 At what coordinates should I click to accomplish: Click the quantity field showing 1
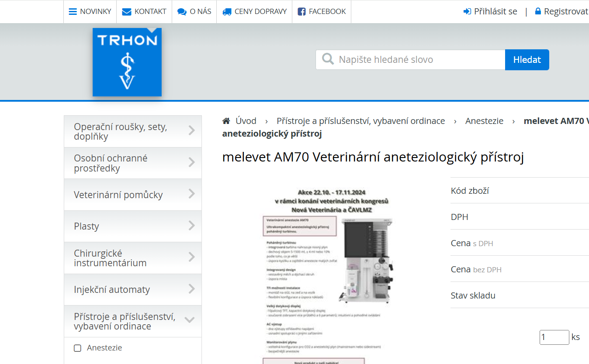coord(554,337)
